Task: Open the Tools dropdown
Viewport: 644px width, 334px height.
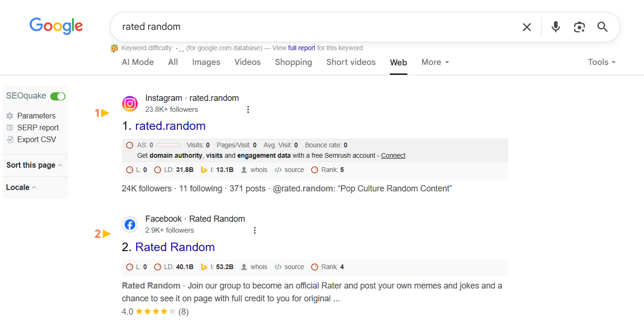Action: tap(601, 62)
